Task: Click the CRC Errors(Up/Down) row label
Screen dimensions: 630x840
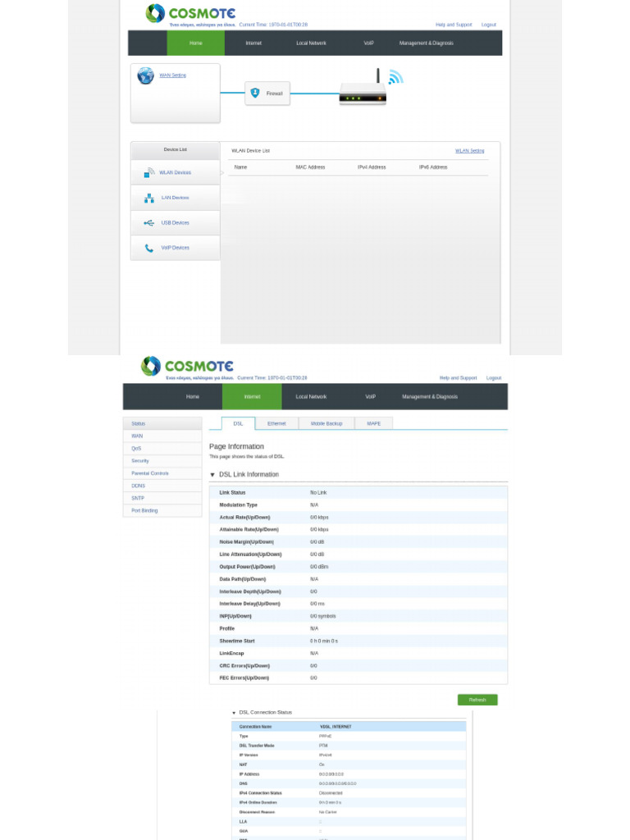Action: pos(244,666)
